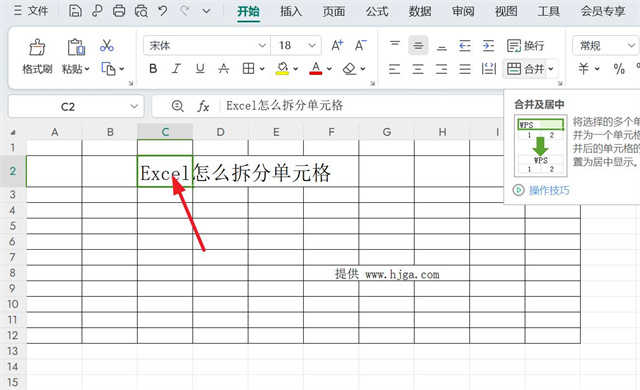Apply yellow fill color
Image resolution: width=640 pixels, height=390 pixels.
282,69
